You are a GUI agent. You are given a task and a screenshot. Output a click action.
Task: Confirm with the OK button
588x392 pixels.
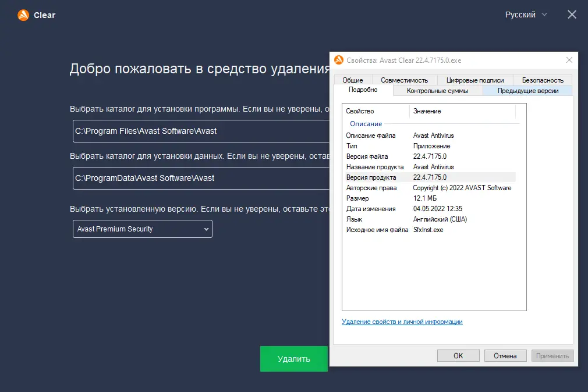tap(458, 355)
